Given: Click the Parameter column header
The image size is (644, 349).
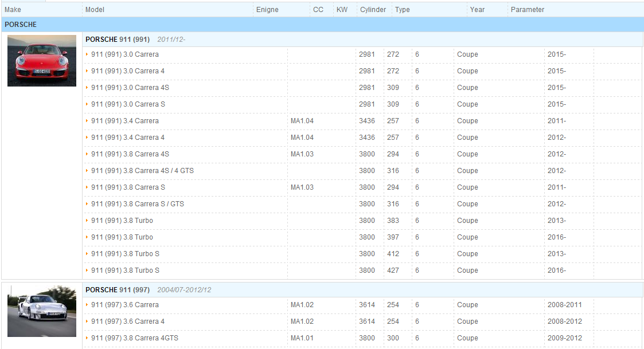Looking at the screenshot, I should click(x=528, y=9).
